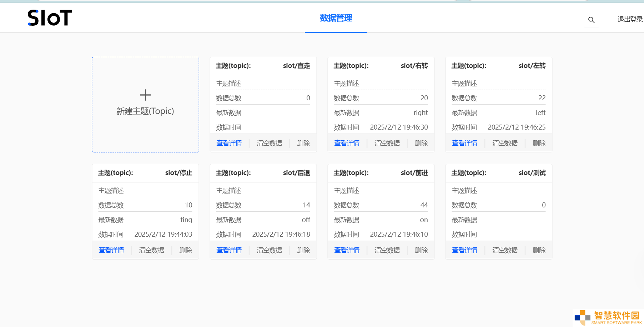Delete the siot/测试 topic

tap(539, 250)
